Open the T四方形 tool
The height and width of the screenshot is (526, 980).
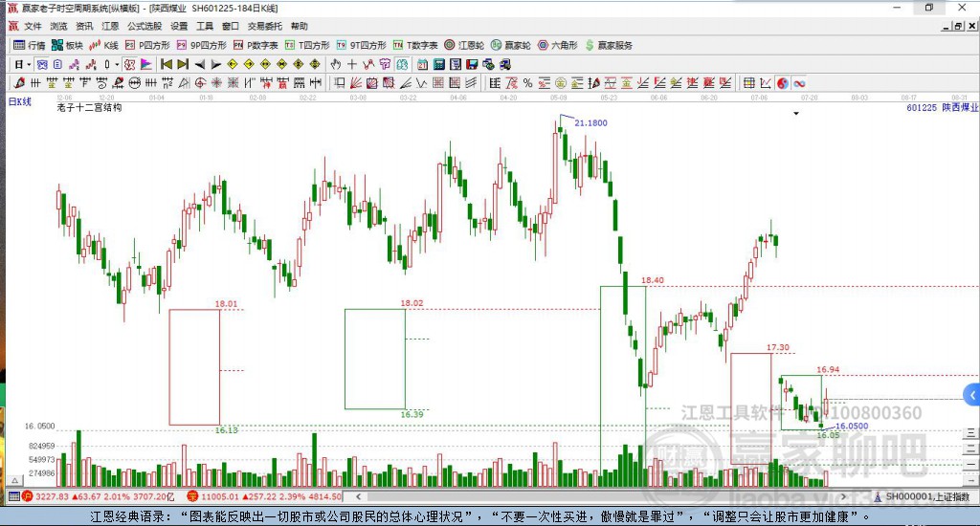coord(307,45)
